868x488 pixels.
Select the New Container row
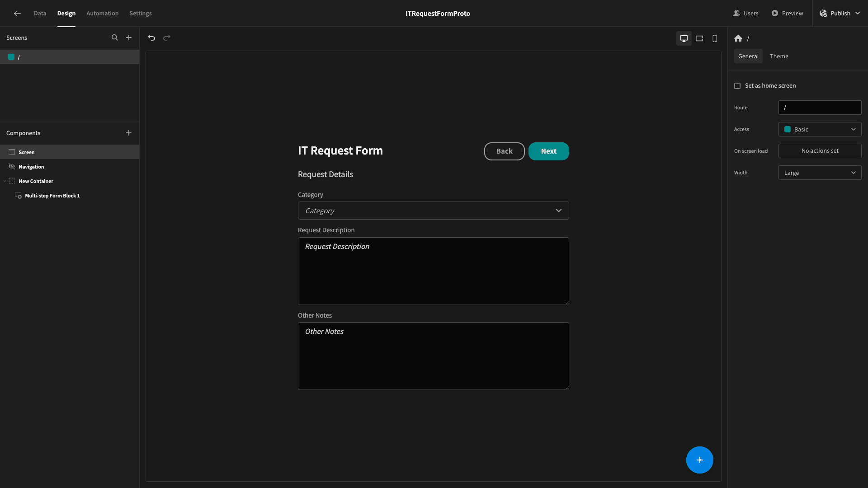(70, 181)
